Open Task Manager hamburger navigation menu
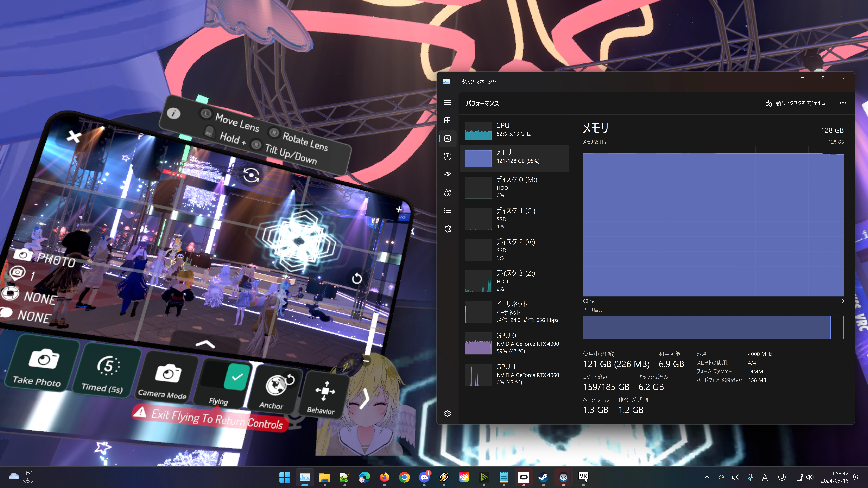The height and width of the screenshot is (488, 868). (447, 102)
